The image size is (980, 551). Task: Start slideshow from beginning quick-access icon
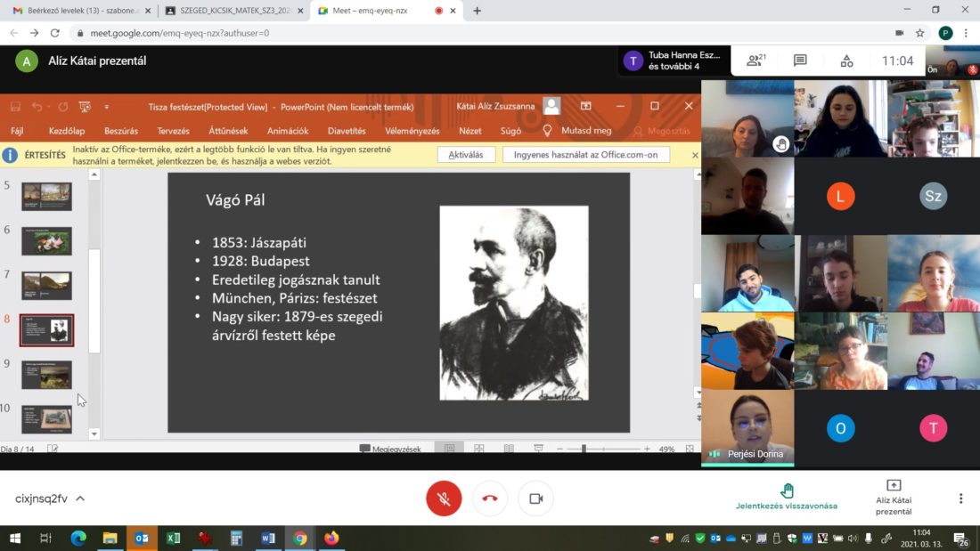tap(85, 107)
